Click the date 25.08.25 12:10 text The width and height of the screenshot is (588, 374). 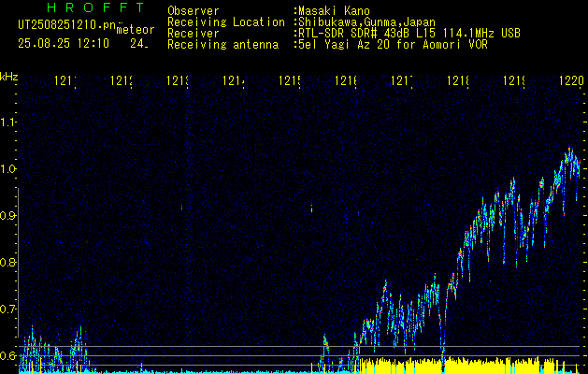pos(64,44)
